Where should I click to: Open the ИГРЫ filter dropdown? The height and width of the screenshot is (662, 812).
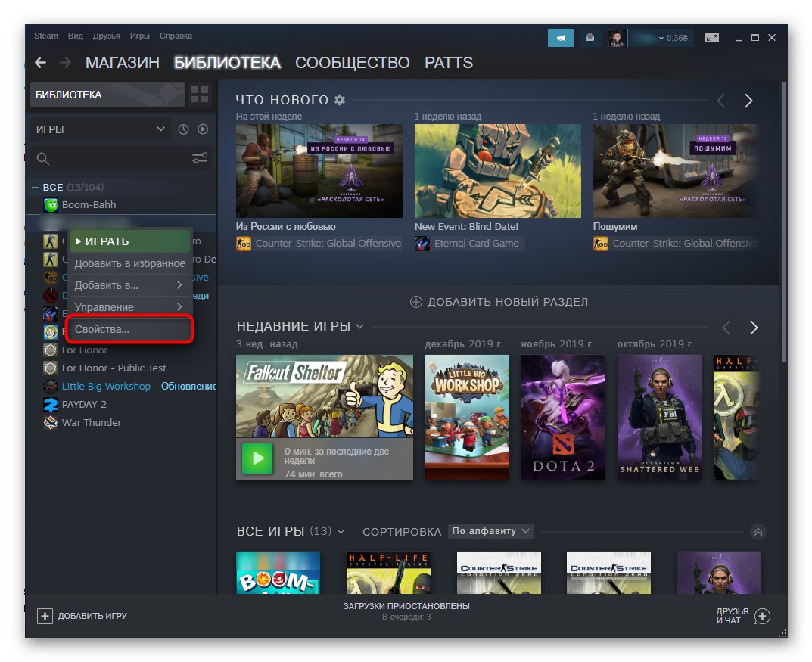[x=100, y=129]
